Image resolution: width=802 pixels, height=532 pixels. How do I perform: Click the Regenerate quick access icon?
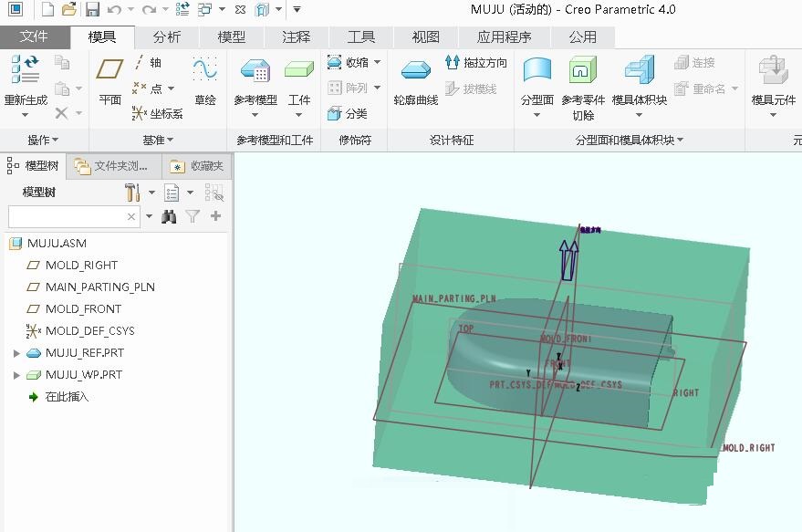(182, 9)
